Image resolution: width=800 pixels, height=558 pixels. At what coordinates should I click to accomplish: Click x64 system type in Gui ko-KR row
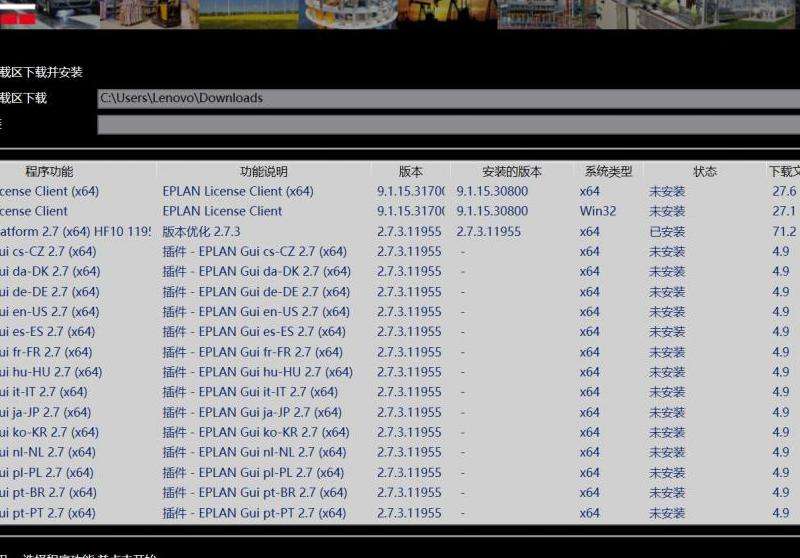click(x=589, y=432)
